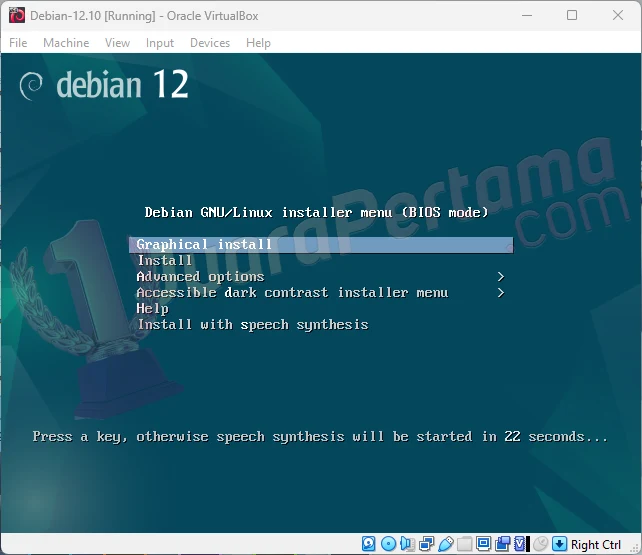The height and width of the screenshot is (555, 642).
Task: Open the File menu
Action: pos(18,43)
